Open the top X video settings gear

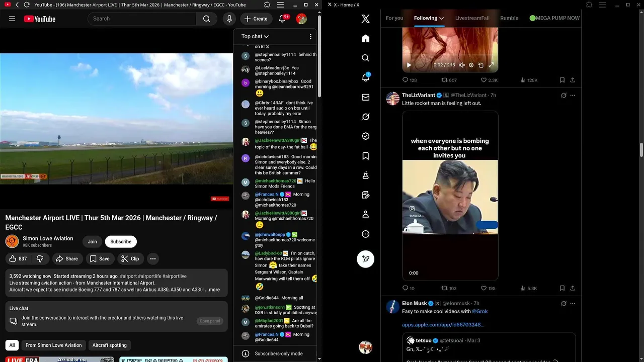(471, 65)
